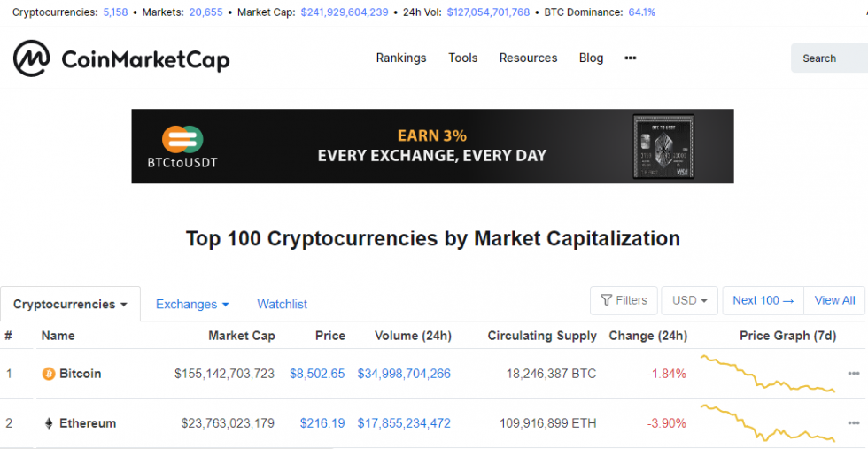Viewport: 868px width, 449px height.
Task: Click the Ethereum diamond icon
Action: [x=49, y=423]
